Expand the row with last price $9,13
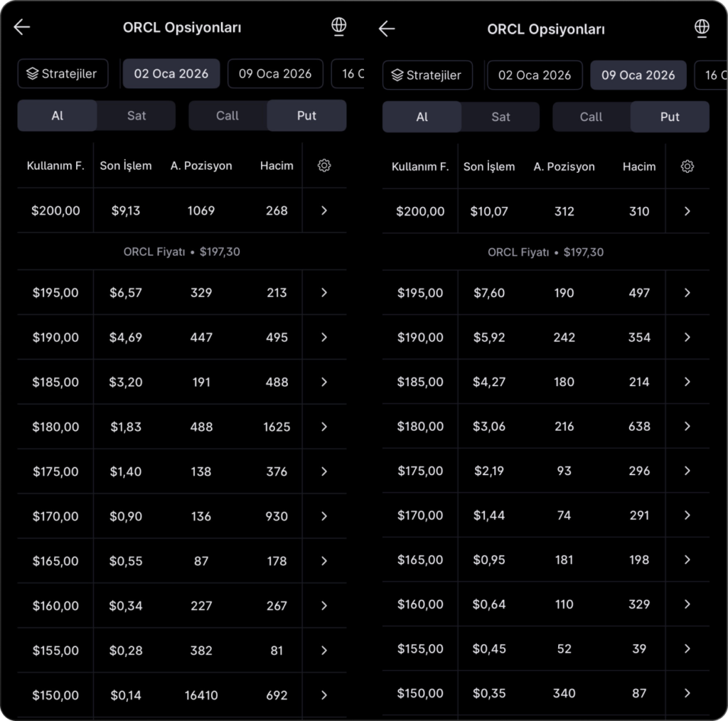The height and width of the screenshot is (721, 728). (324, 210)
